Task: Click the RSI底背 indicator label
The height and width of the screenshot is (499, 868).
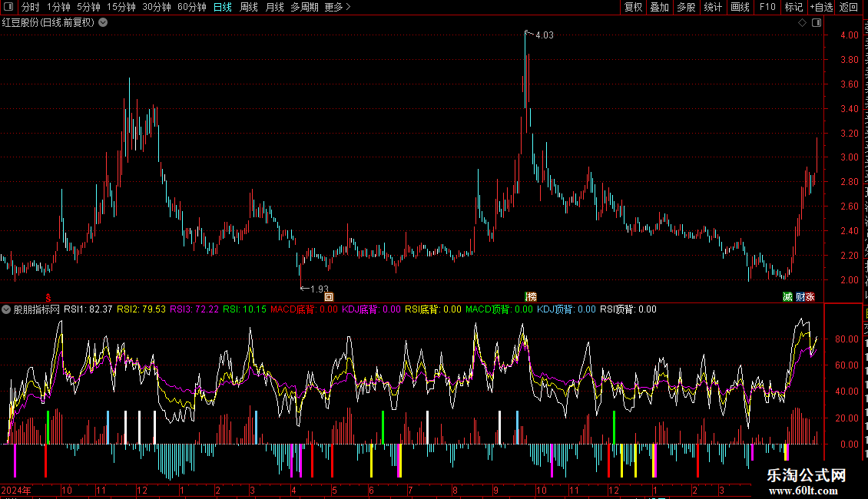Action: click(x=433, y=309)
